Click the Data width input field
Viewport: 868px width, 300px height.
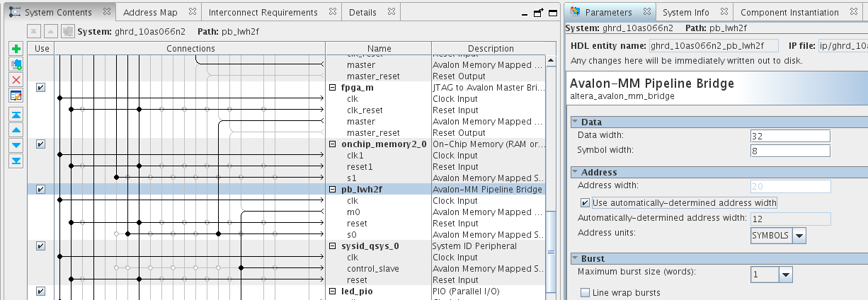(x=789, y=136)
